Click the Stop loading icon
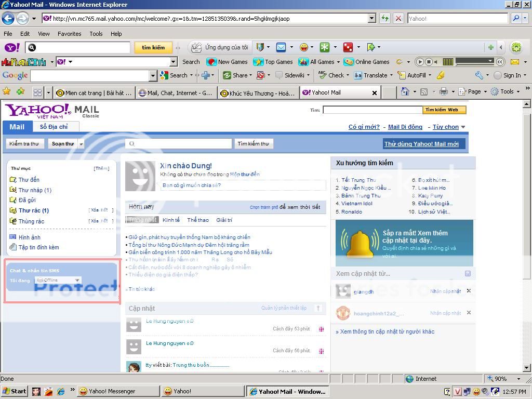 click(x=398, y=18)
